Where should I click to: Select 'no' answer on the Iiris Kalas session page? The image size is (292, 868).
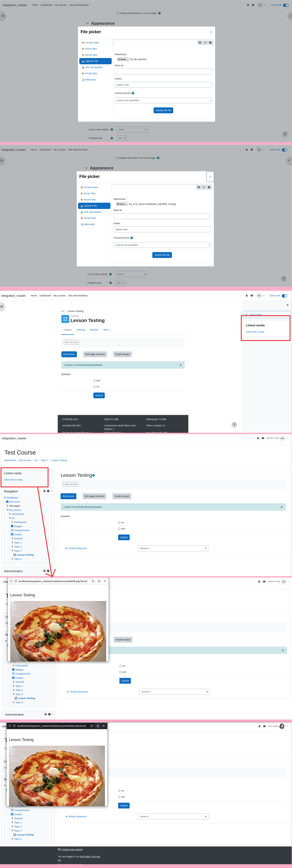[119, 790]
